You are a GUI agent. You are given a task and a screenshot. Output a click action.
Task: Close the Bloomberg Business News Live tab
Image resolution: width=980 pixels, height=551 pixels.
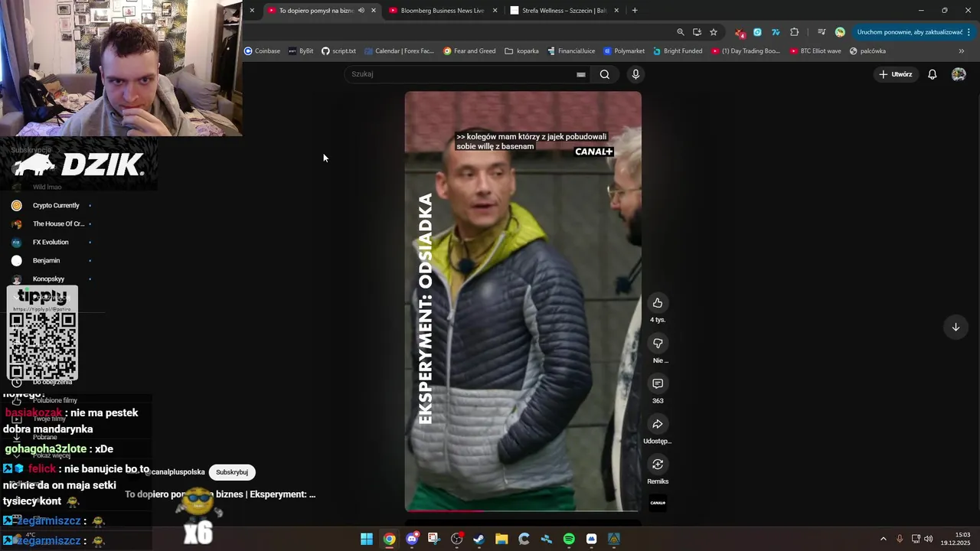495,10
